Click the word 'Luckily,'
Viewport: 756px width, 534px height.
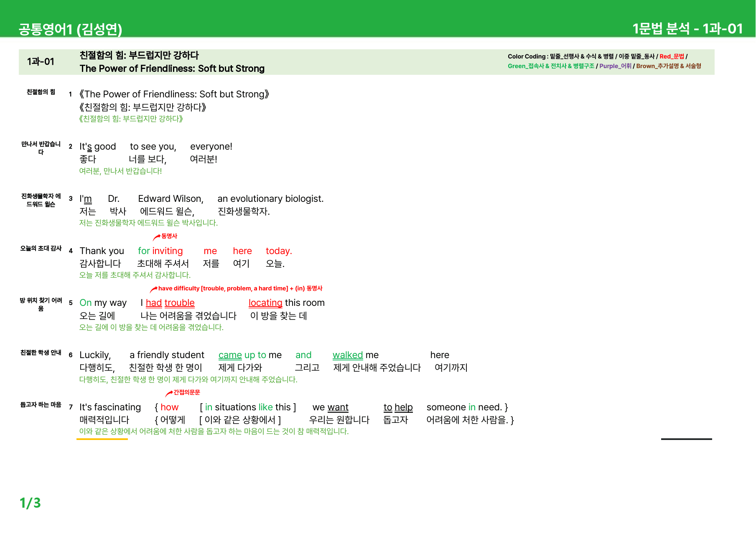pos(95,355)
